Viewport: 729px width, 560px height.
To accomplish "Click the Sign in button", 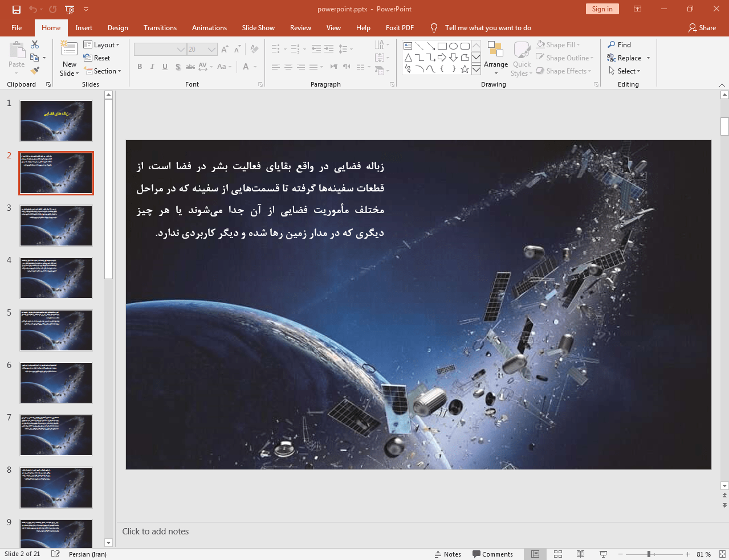I will pyautogui.click(x=602, y=9).
